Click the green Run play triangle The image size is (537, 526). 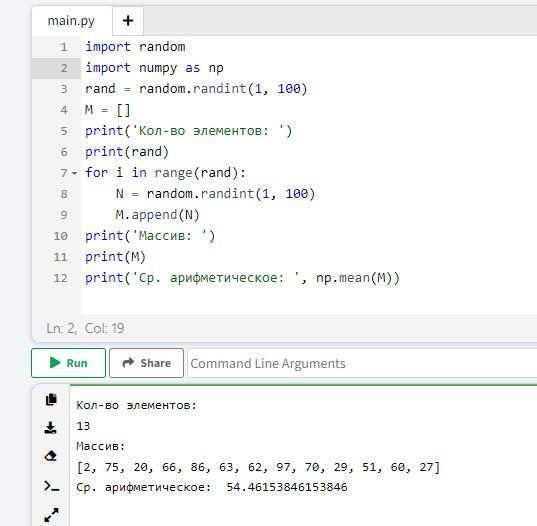pyautogui.click(x=55, y=363)
